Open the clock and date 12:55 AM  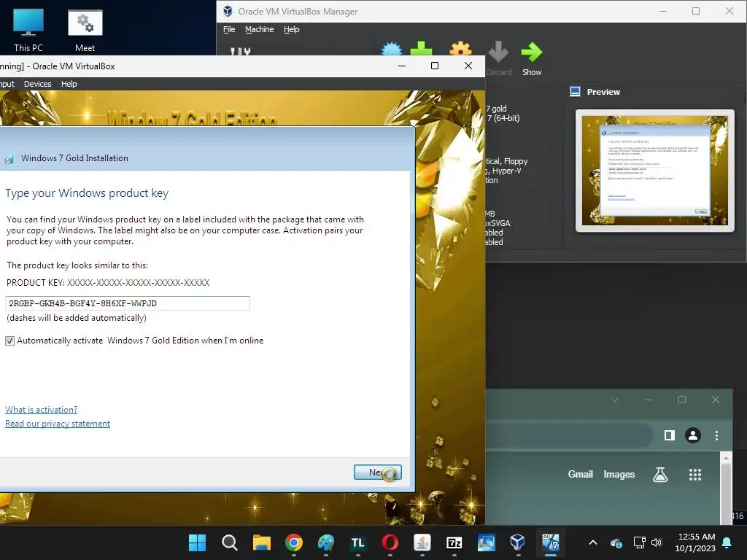(x=695, y=542)
